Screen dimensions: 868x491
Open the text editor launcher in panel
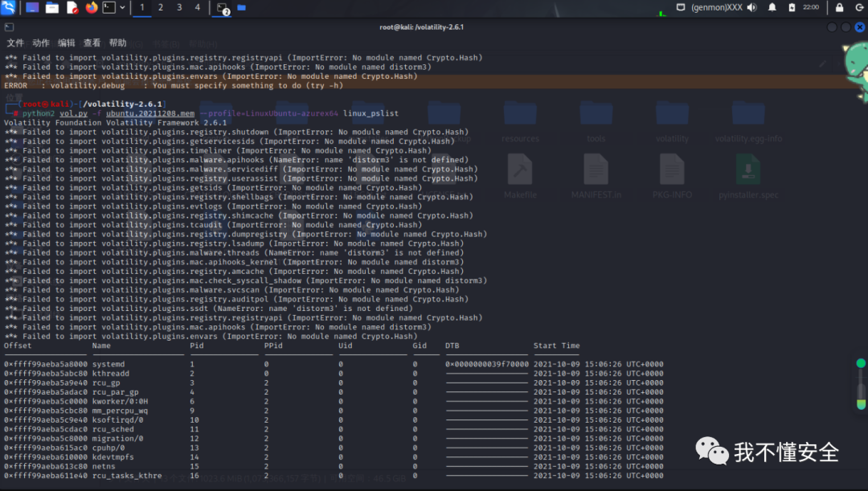coord(72,7)
